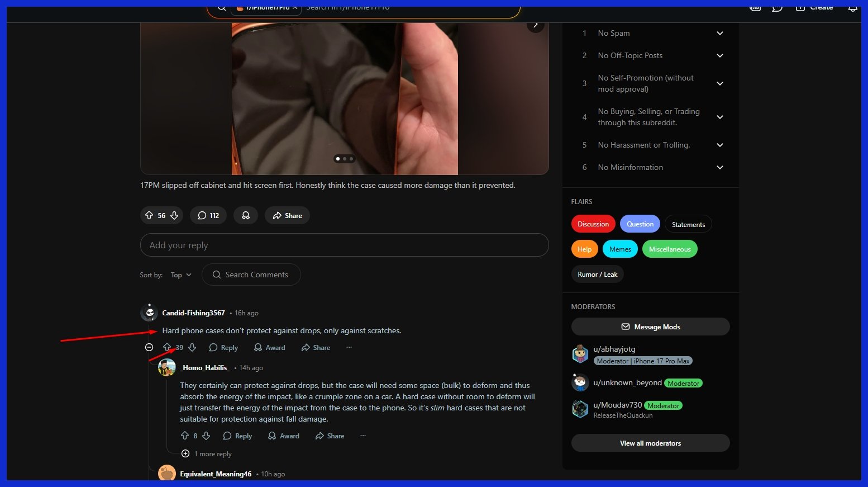Go to next image in the gallery
Screen dimensions: 868x487
click(535, 25)
